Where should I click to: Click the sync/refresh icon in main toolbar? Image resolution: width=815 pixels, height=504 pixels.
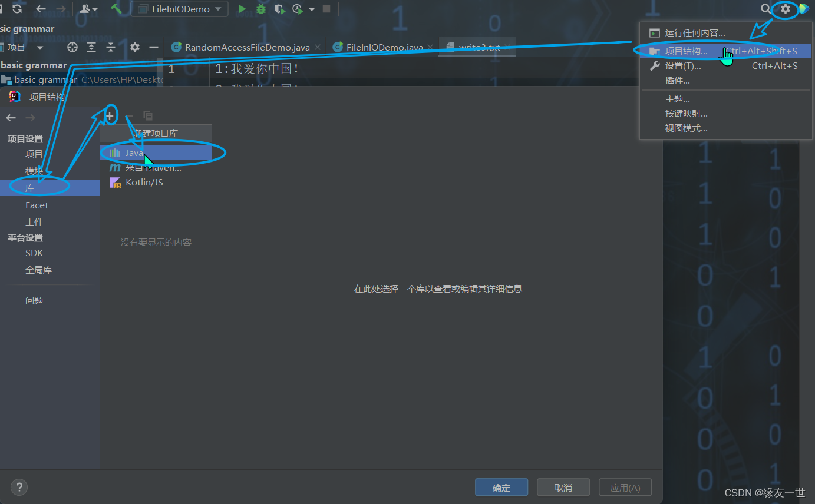pos(17,9)
